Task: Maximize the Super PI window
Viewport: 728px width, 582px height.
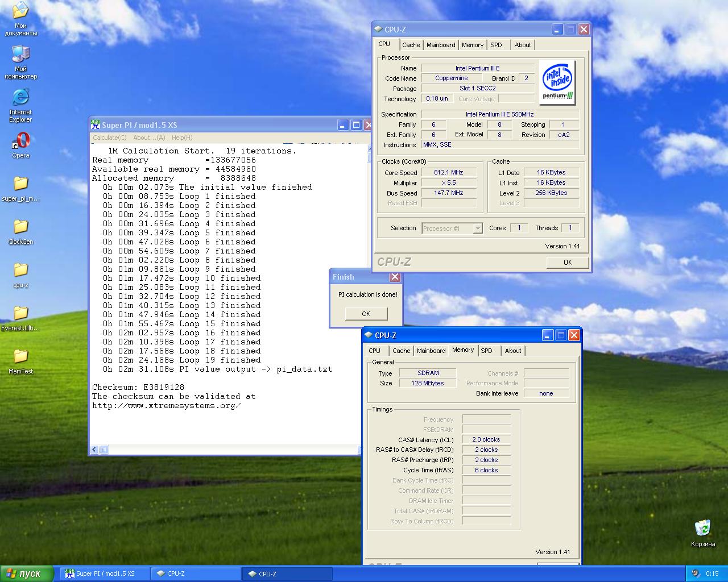Action: coord(356,125)
